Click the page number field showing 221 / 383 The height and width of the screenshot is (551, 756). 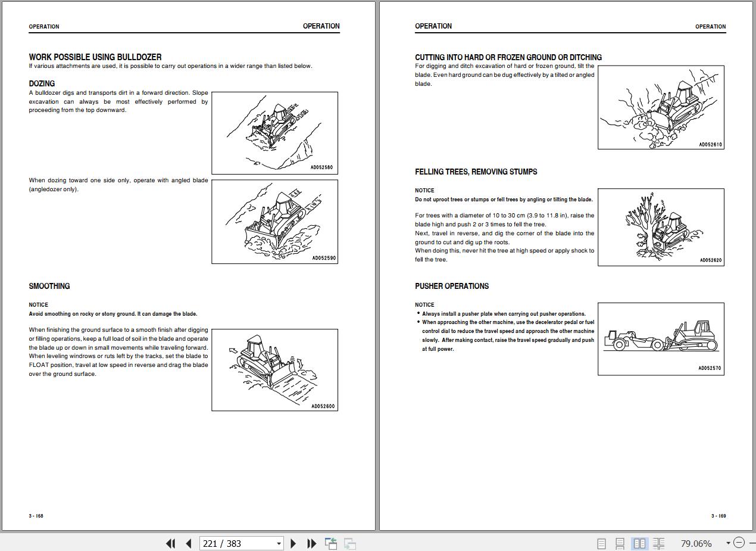236,543
